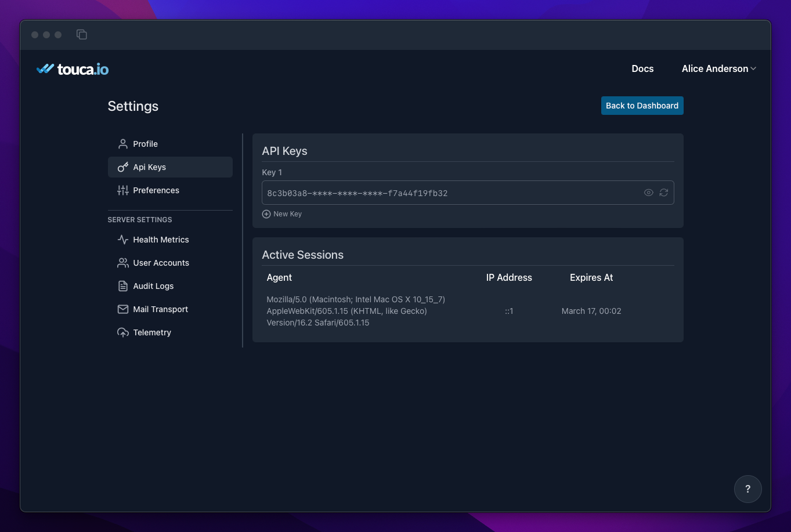Reveal Key 1 with the eye icon
Screen dimensions: 791x532
[649, 193]
